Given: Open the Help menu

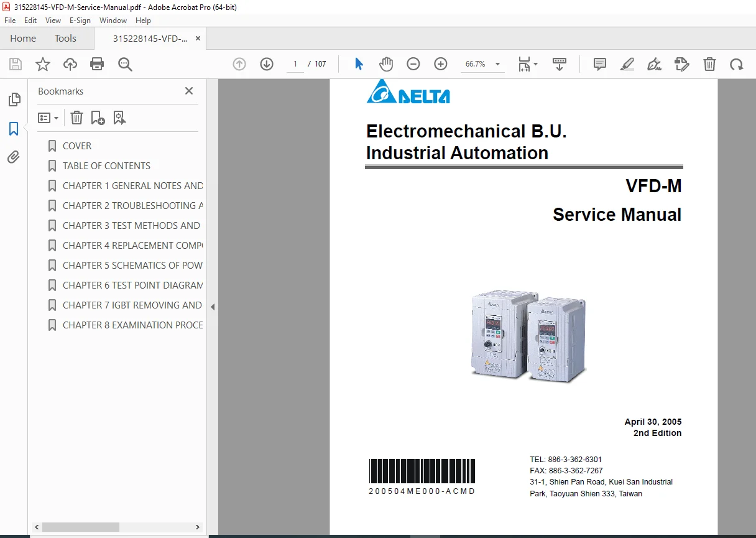Looking at the screenshot, I should (x=143, y=21).
